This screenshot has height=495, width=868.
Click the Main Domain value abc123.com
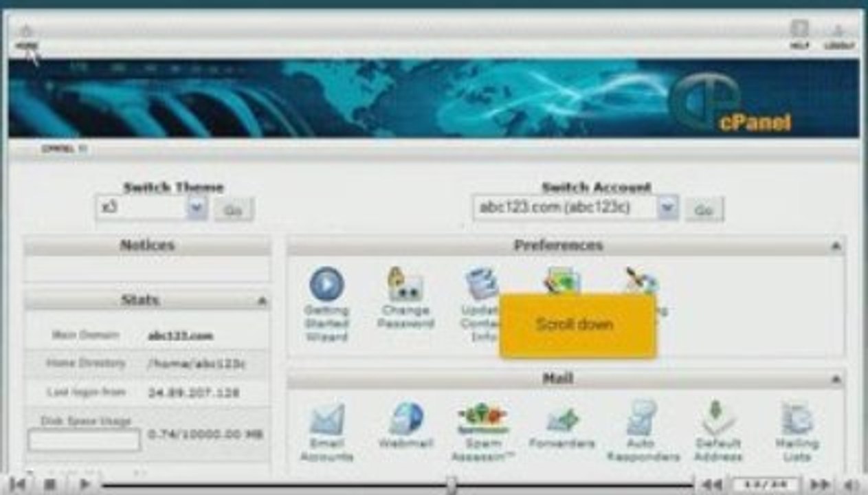click(x=180, y=336)
